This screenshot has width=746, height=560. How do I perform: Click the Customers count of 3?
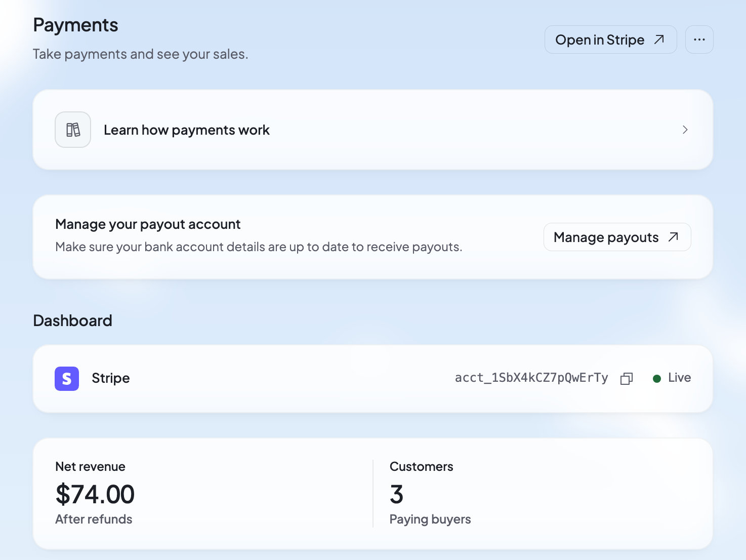click(396, 494)
